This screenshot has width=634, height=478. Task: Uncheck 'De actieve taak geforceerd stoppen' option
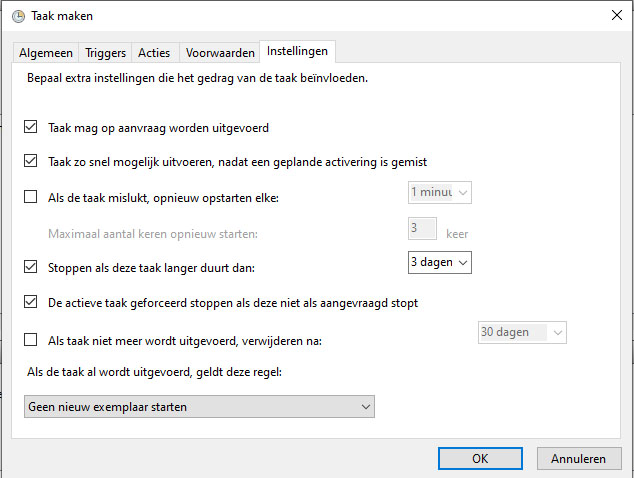[31, 302]
